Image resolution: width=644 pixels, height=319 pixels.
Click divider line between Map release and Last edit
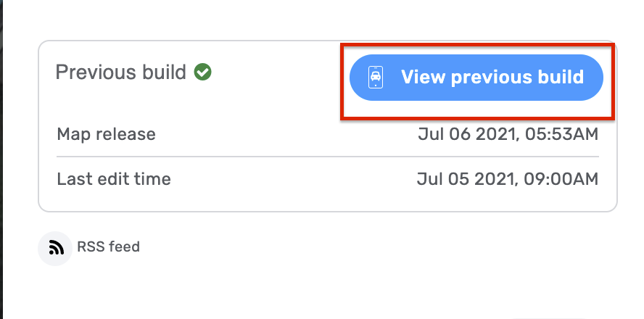(328, 157)
